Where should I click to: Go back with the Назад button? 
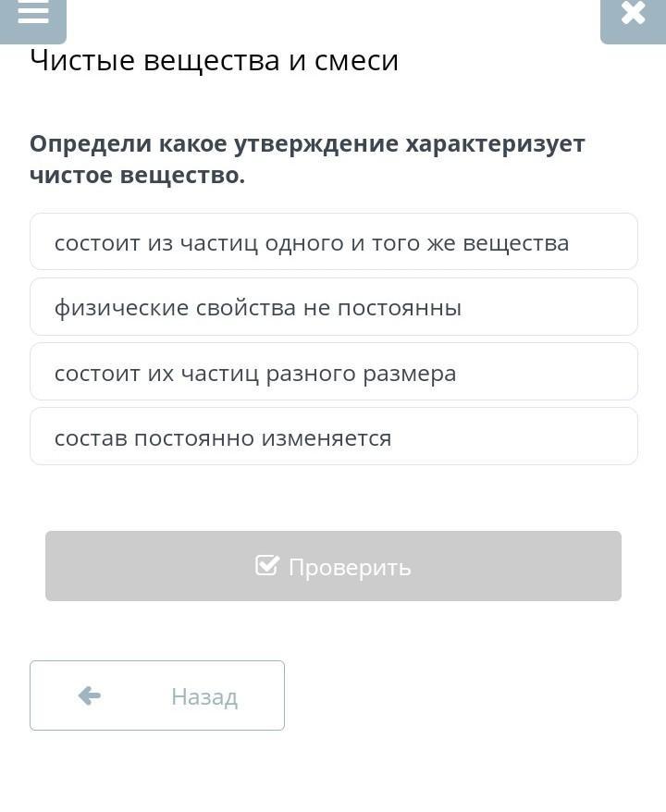157,695
